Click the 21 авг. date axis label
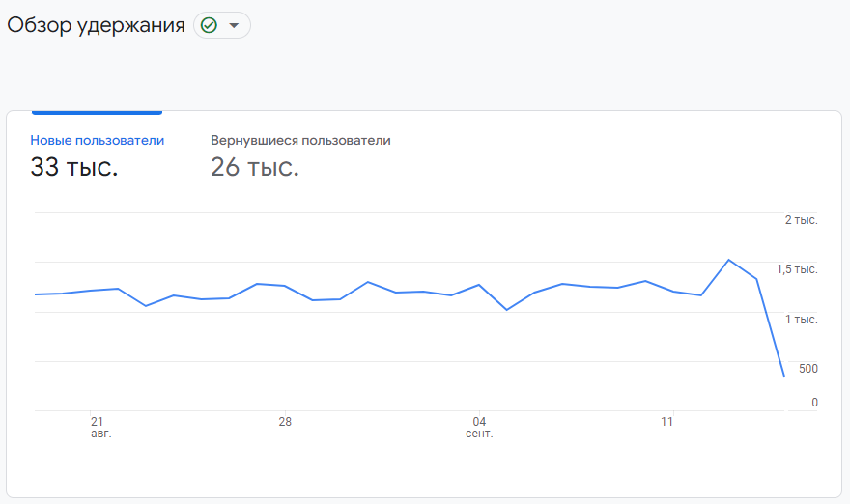The height and width of the screenshot is (504, 850). [100, 427]
